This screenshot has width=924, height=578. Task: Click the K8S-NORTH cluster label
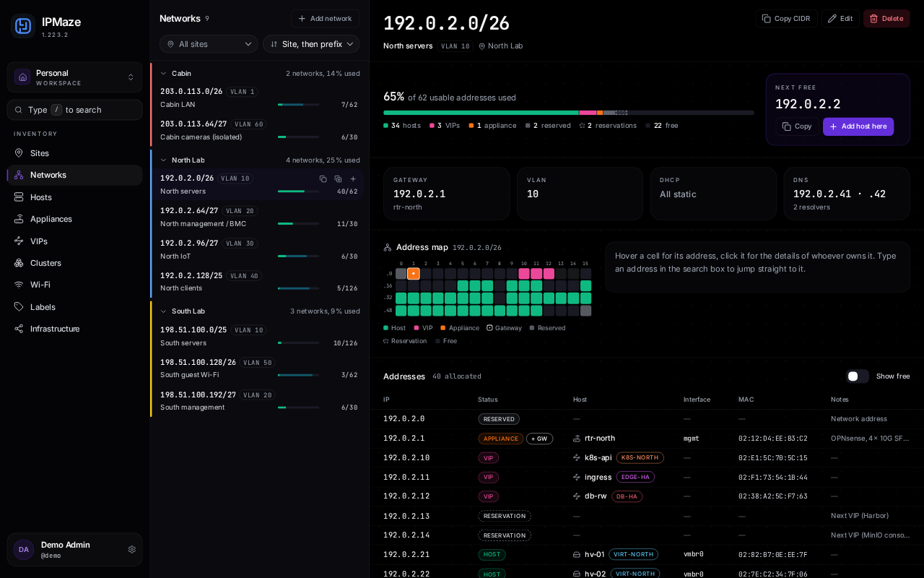(640, 457)
